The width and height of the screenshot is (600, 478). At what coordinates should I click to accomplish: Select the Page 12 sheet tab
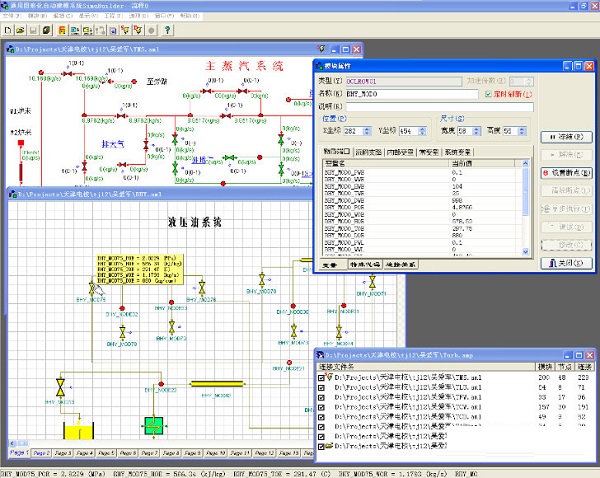coord(264,453)
